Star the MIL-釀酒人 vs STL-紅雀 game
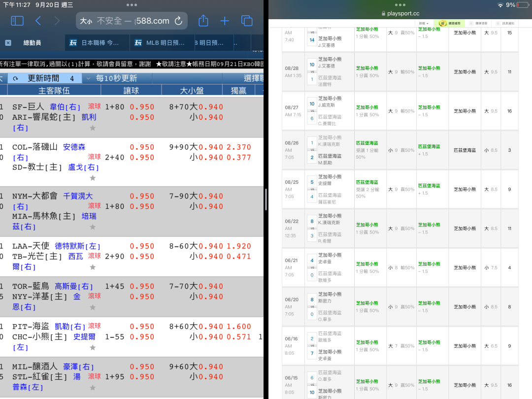 [x=93, y=388]
